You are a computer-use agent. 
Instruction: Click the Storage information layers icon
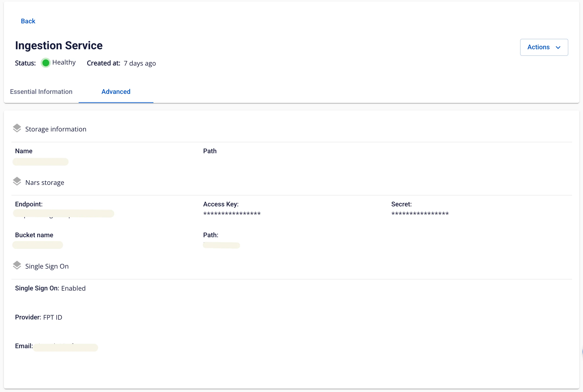click(x=17, y=128)
